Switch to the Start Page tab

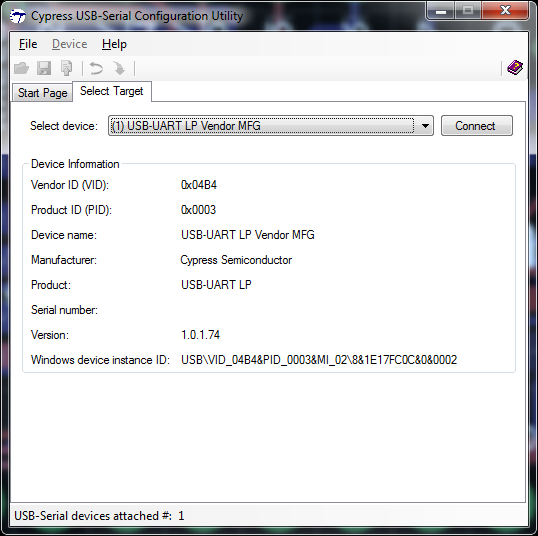pyautogui.click(x=43, y=93)
